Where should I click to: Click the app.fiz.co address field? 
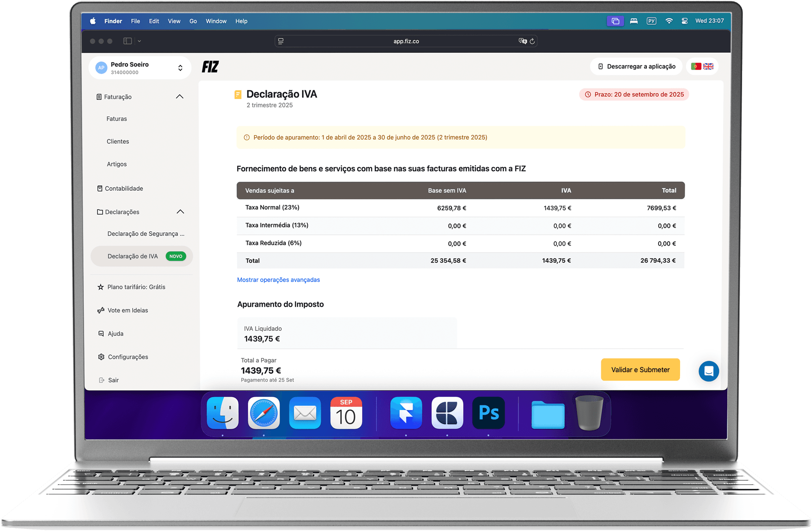(x=406, y=41)
